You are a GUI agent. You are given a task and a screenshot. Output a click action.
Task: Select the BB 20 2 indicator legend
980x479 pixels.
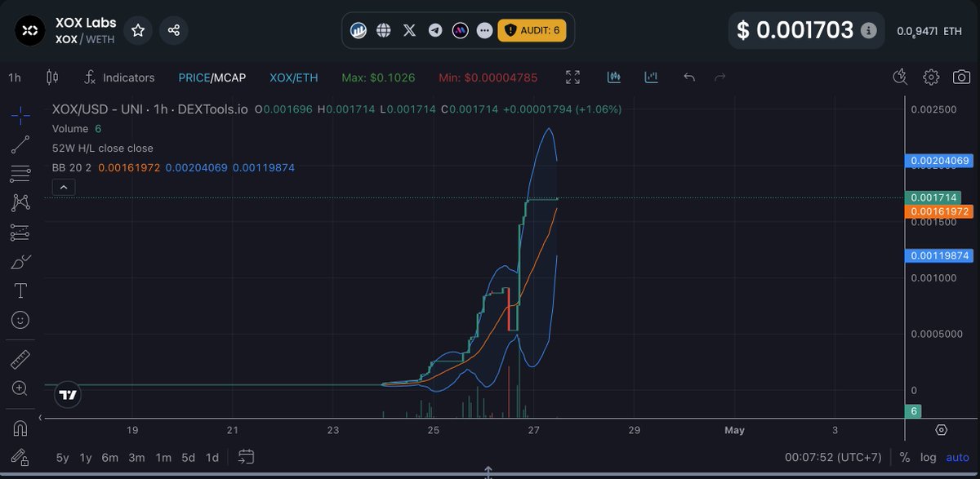point(72,167)
